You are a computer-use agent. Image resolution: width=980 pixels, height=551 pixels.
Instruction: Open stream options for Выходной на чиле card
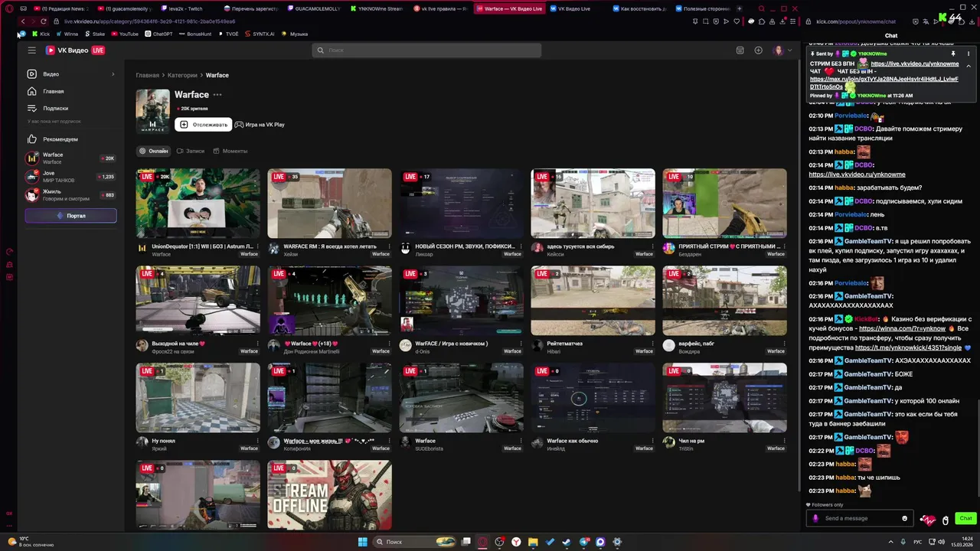coord(257,344)
